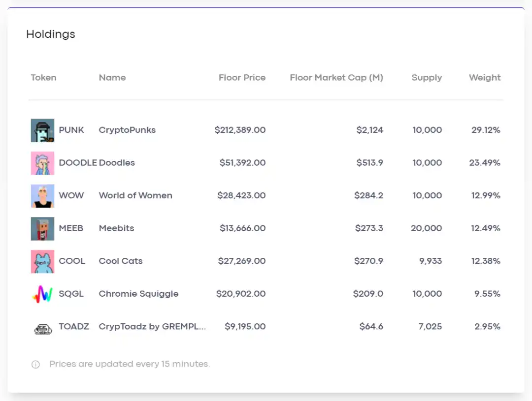Click the Doodles token avatar icon
Image resolution: width=532 pixels, height=401 pixels.
tap(42, 163)
